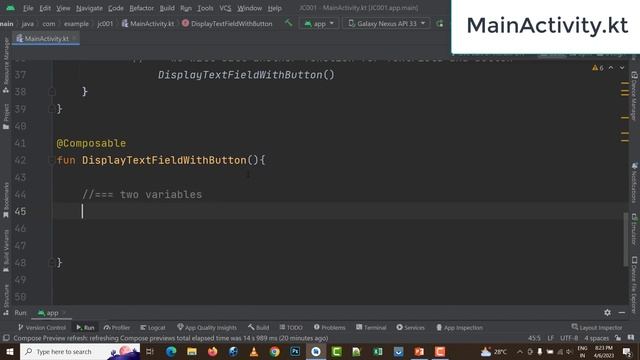This screenshot has height=360, width=640.
Task: Click the warnings indicator showing 6
Action: coord(598,68)
